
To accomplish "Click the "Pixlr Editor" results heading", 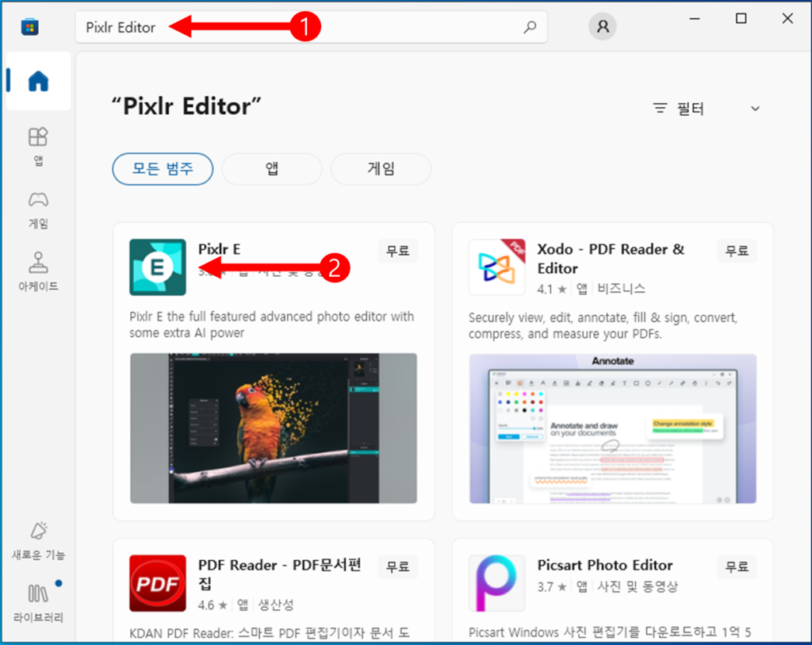I will [186, 106].
